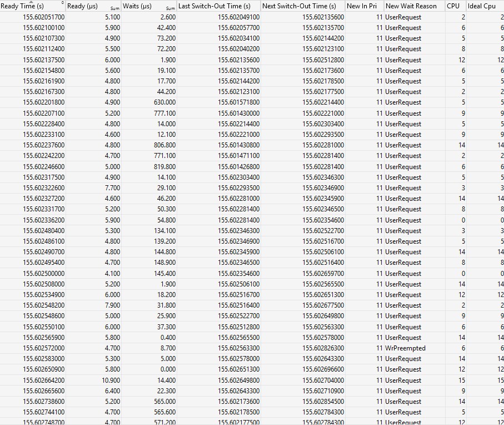Click the Waits value 148.900
The height and width of the screenshot is (425, 504).
(x=164, y=263)
